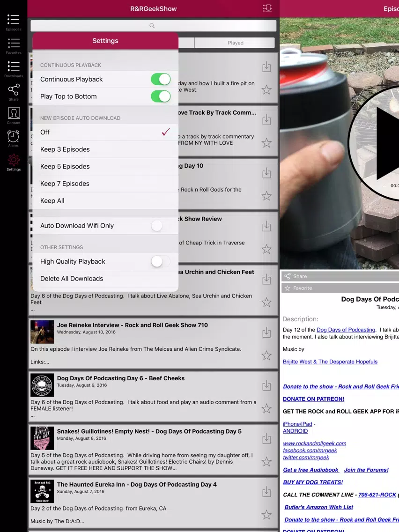Open the ANDROID app link
Image resolution: width=399 pixels, height=532 pixels.
tap(295, 431)
